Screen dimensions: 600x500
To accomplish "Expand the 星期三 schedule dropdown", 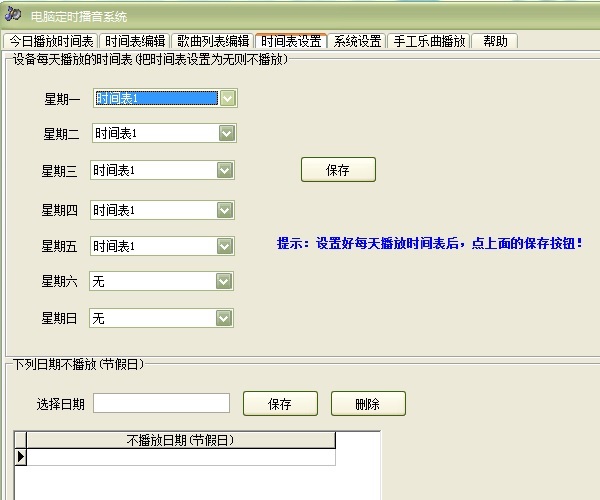I will (x=225, y=170).
